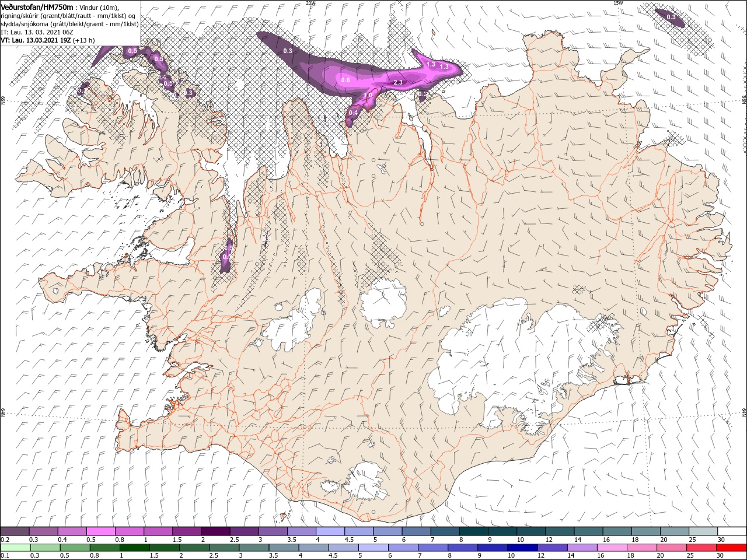Select upper legend swatch between 0.5 and 0.8
This screenshot has height=560, width=747.
pos(100,531)
